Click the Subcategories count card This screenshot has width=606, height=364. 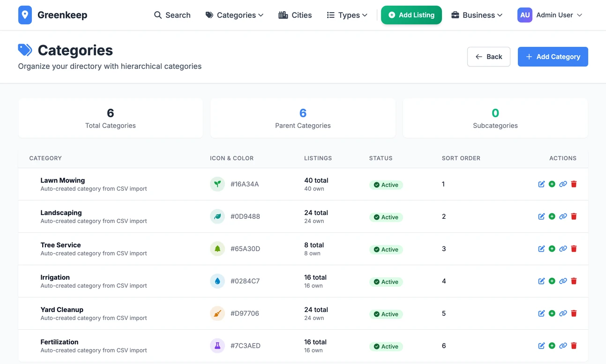click(495, 118)
